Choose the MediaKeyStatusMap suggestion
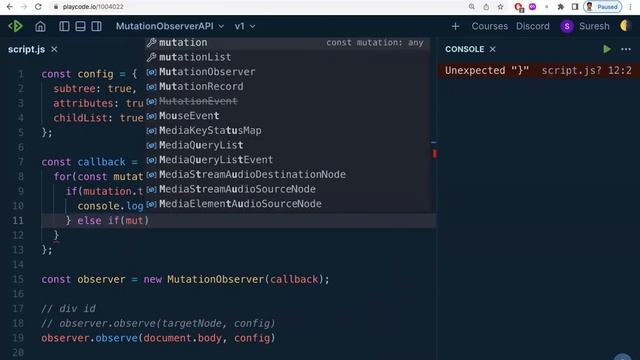 (x=288, y=131)
